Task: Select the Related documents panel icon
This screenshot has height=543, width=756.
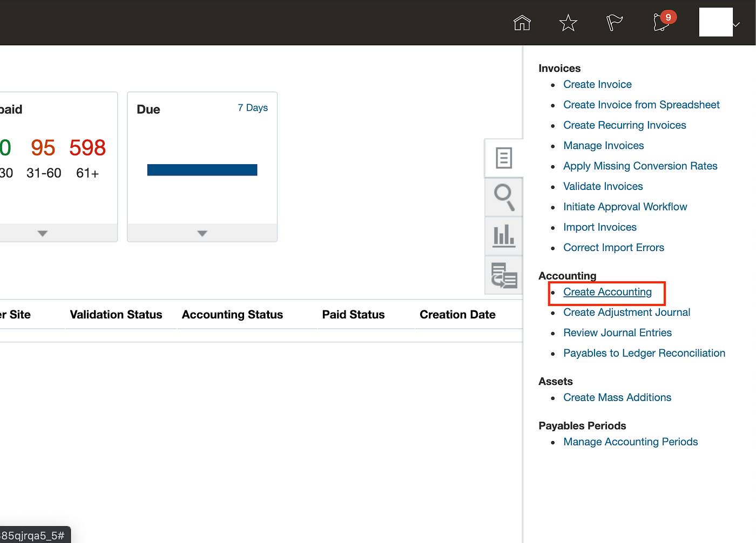Action: click(x=504, y=275)
